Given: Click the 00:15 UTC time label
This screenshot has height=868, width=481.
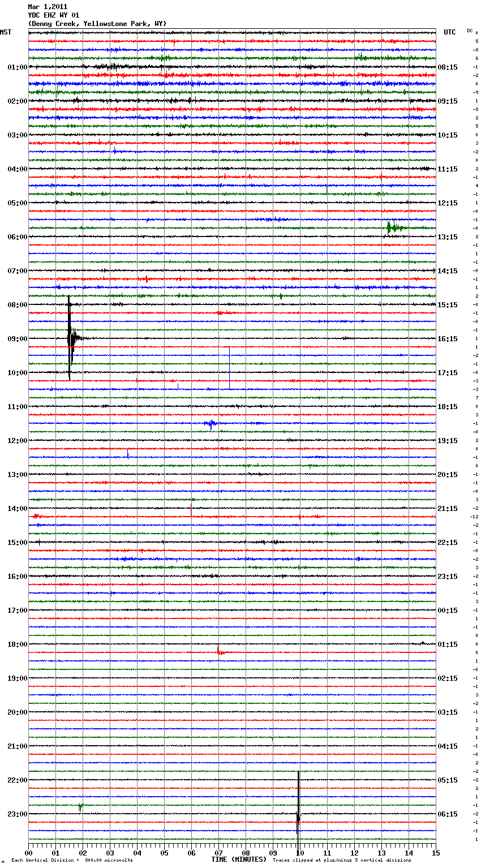Looking at the screenshot, I should point(448,611).
